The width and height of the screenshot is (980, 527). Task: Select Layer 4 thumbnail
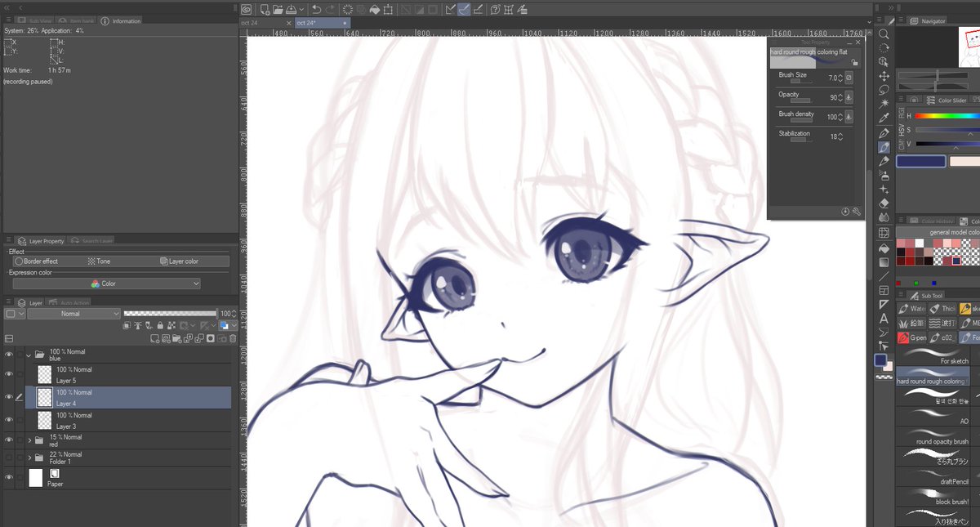(x=44, y=397)
